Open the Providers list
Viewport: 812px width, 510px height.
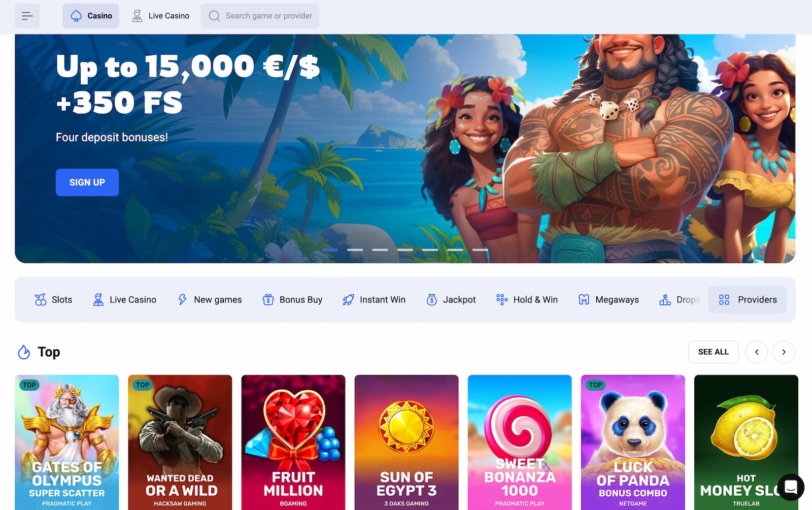click(748, 299)
